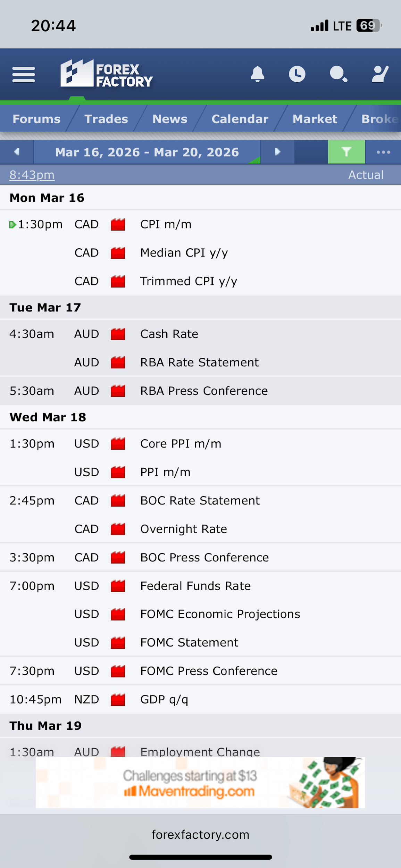Switch to the News tab
This screenshot has width=401, height=868.
pyautogui.click(x=170, y=119)
